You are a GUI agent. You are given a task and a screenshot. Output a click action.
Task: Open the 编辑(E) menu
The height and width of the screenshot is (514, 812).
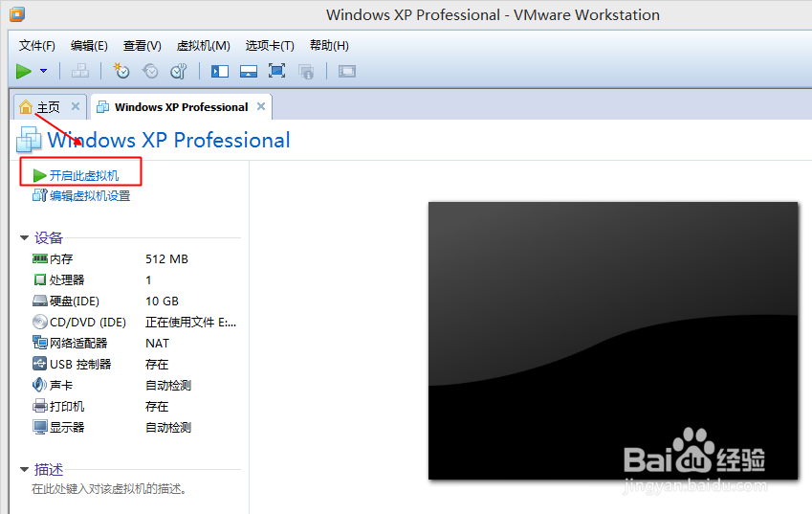(x=89, y=46)
